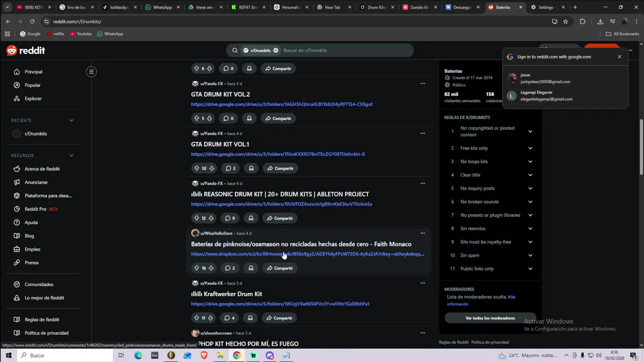Image resolution: width=644 pixels, height=362 pixels.
Task: Expand rule 4 Clear title
Action: coord(530,175)
